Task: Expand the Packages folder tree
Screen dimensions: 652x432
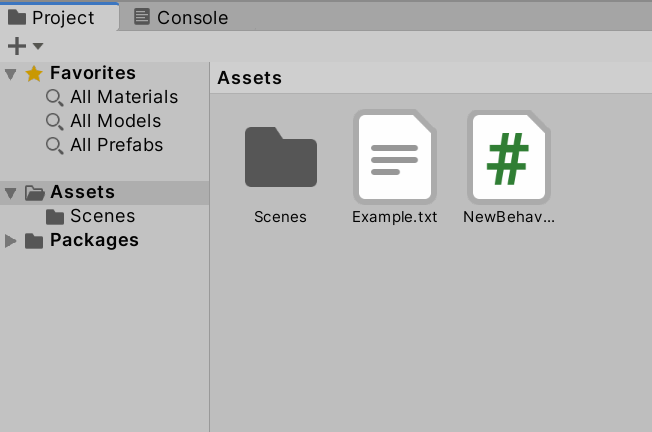Action: click(11, 241)
